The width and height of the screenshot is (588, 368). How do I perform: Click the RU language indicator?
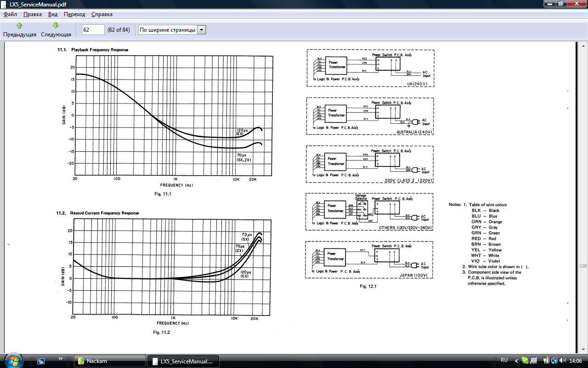pos(504,360)
